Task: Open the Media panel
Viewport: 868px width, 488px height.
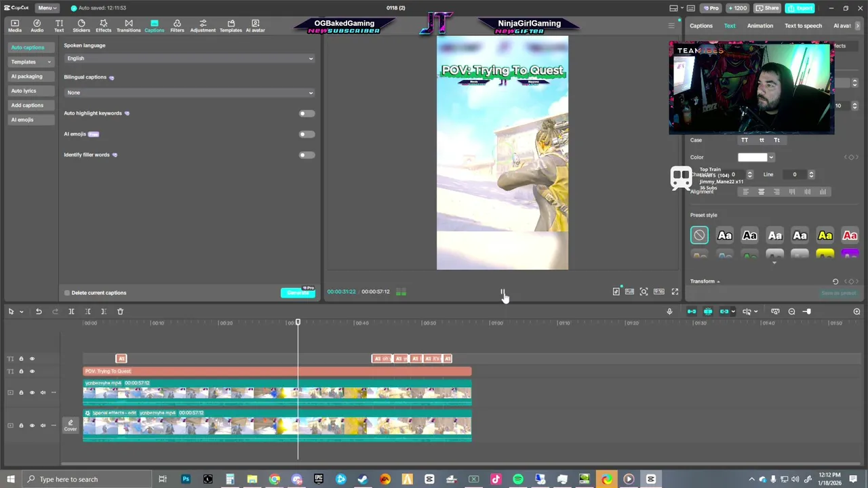Action: click(14, 26)
